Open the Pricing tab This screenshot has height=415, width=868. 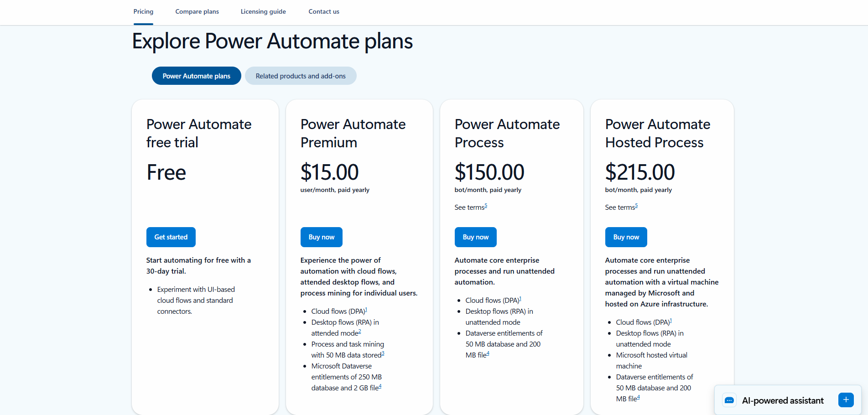pos(143,11)
